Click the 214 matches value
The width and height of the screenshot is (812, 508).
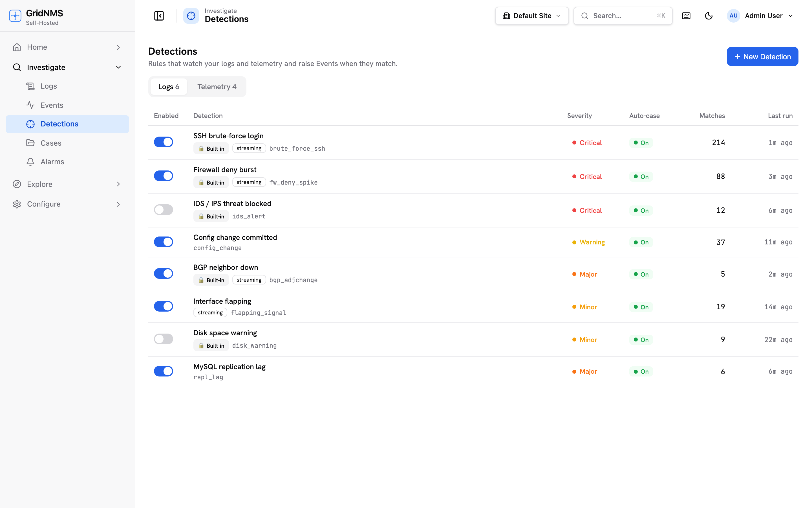(718, 143)
